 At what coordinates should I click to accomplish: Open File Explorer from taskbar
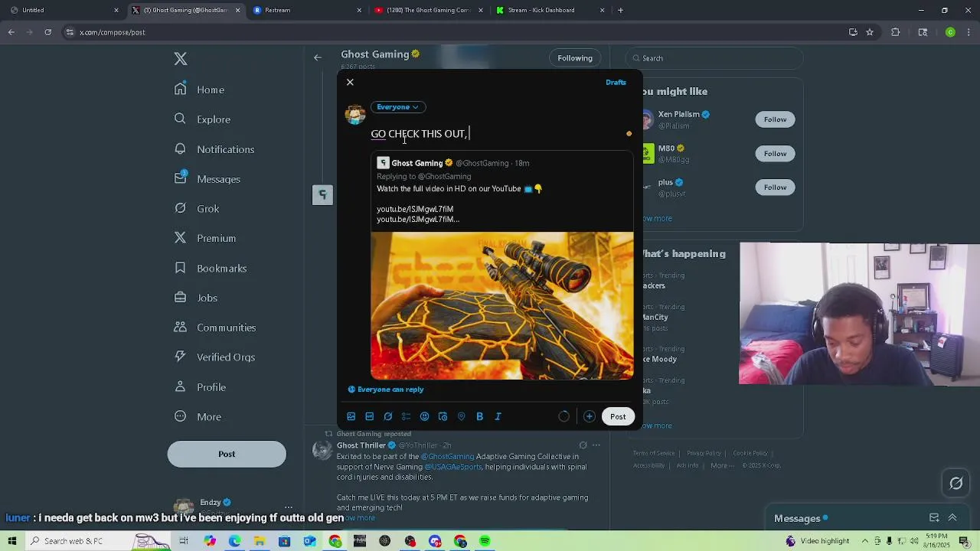(260, 541)
